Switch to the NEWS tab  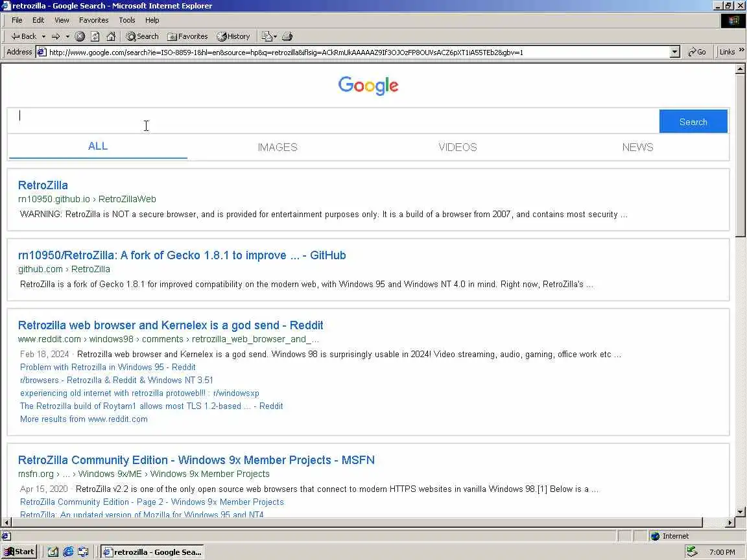click(637, 147)
